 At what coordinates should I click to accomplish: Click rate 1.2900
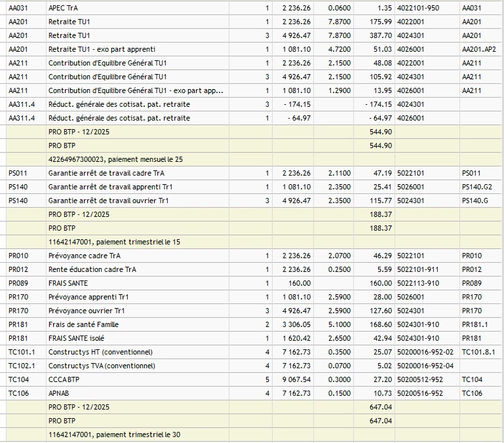coord(339,90)
